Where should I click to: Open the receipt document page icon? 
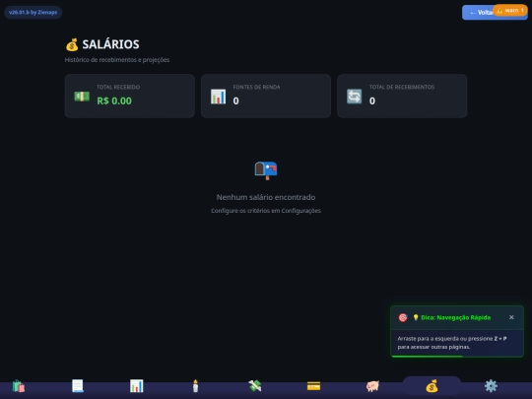78,386
